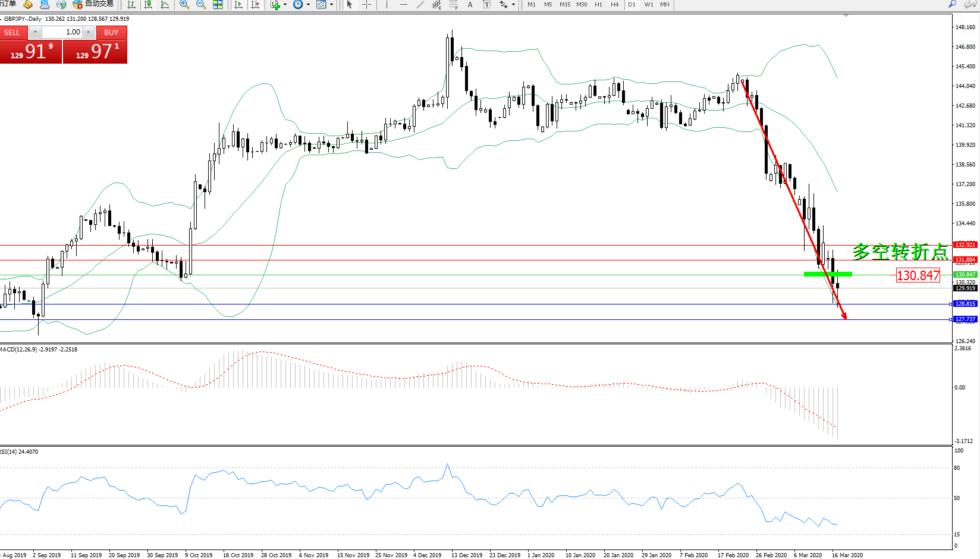
Task: Toggle the chart shift button
Action: (x=255, y=5)
